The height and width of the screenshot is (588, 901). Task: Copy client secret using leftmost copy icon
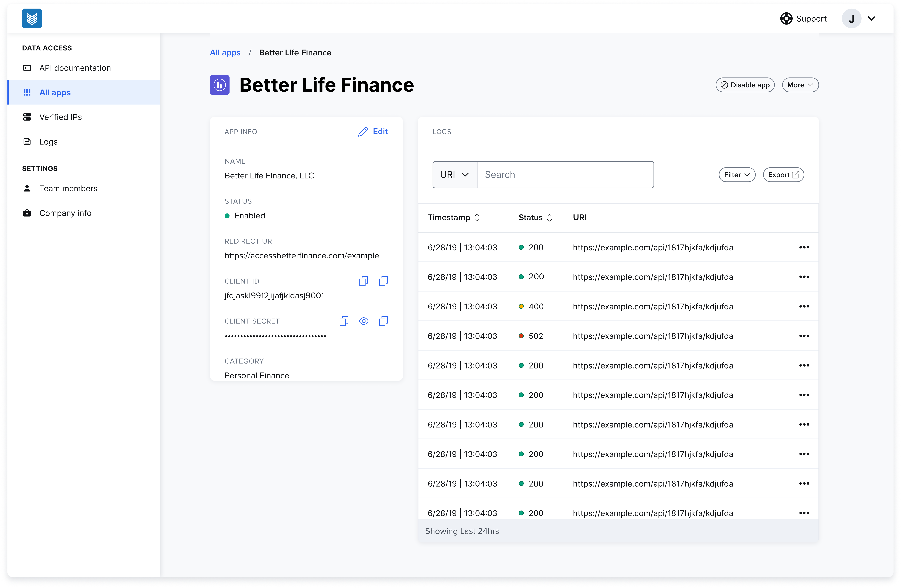(344, 321)
